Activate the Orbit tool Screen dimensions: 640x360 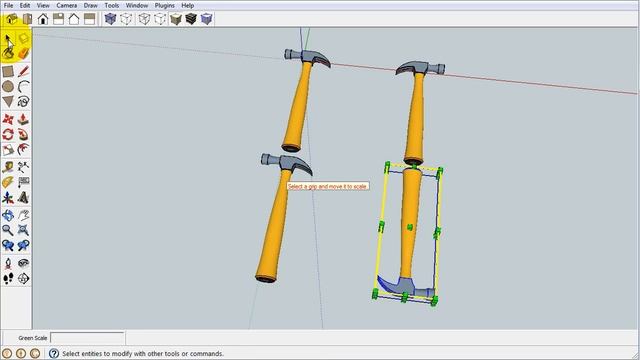8,215
